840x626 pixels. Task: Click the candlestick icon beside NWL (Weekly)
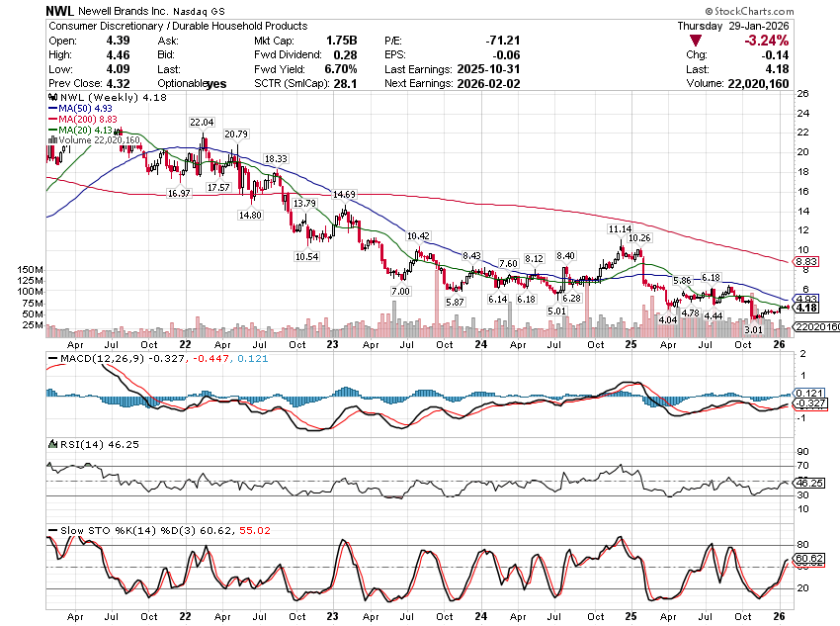pyautogui.click(x=51, y=96)
